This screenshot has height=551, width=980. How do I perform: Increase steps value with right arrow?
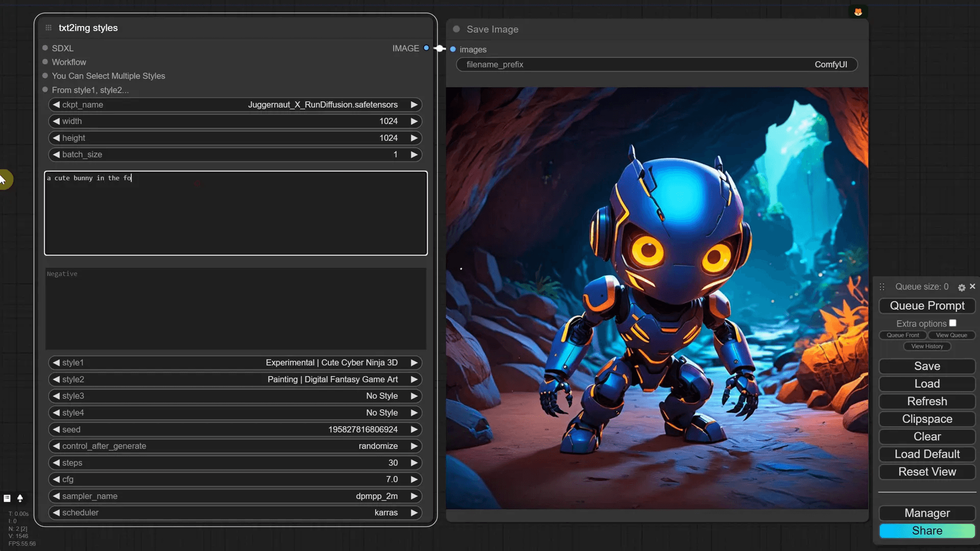[x=414, y=463]
